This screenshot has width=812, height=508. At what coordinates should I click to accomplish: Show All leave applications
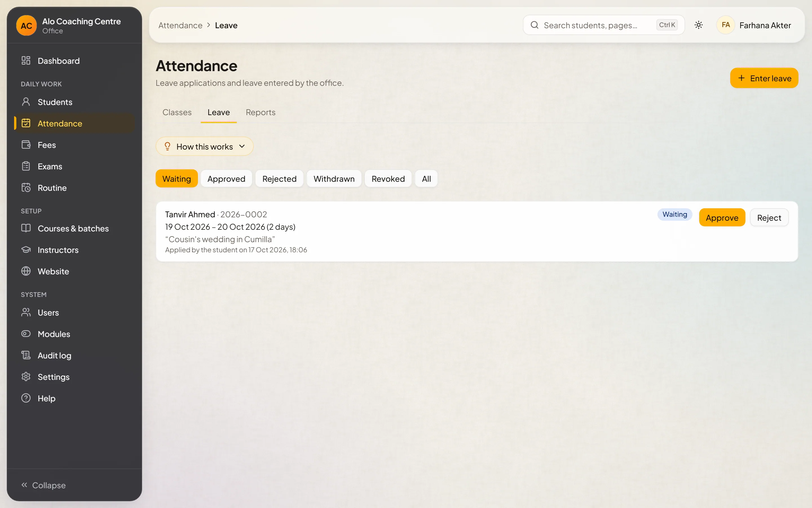click(427, 178)
